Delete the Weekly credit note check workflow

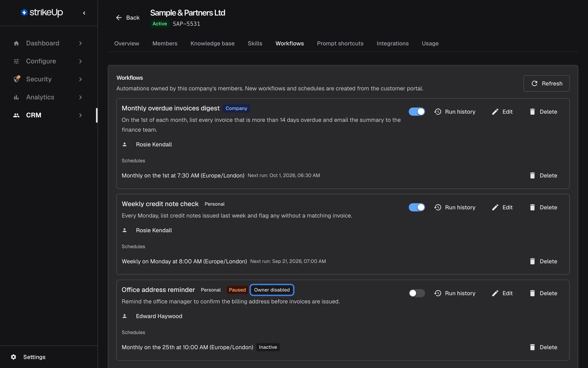[543, 207]
